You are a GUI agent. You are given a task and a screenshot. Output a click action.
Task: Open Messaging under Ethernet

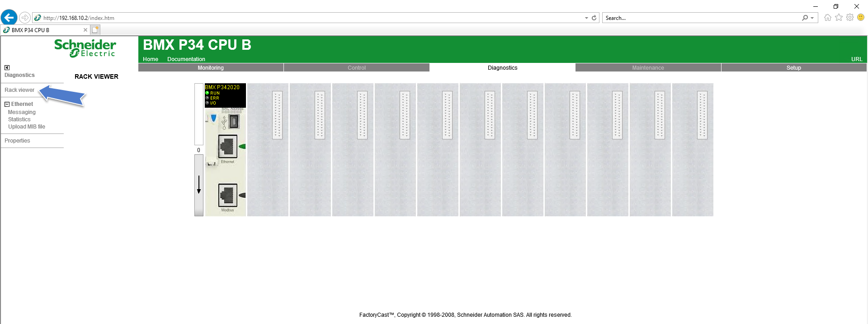(22, 112)
